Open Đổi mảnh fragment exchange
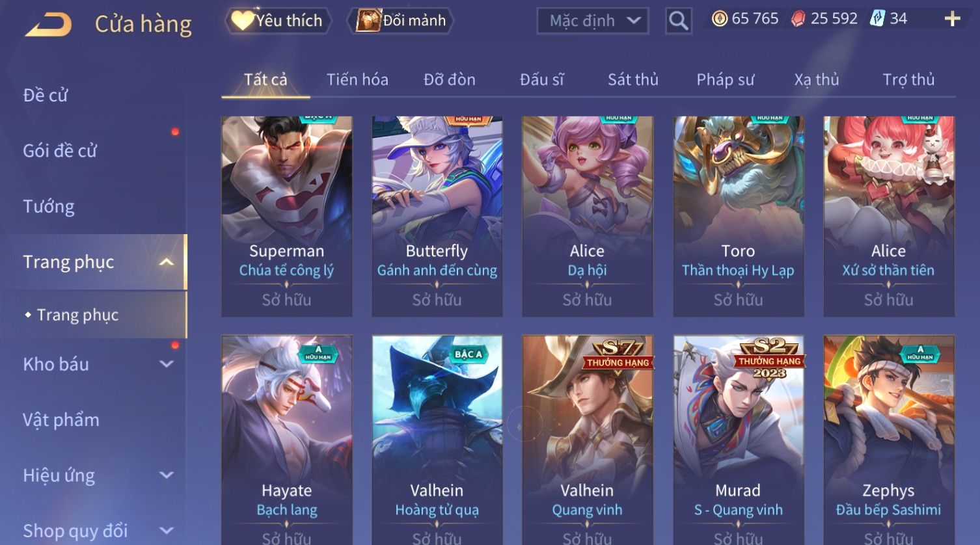980x545 pixels. (x=401, y=21)
